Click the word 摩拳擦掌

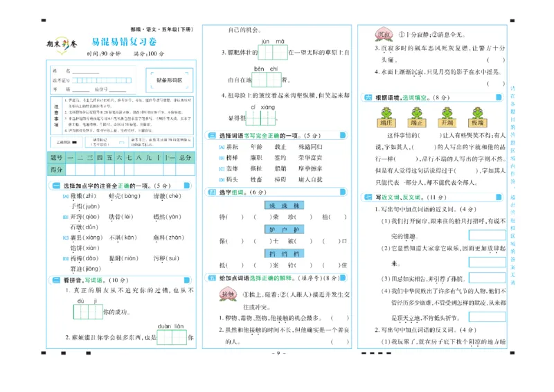tap(310, 168)
